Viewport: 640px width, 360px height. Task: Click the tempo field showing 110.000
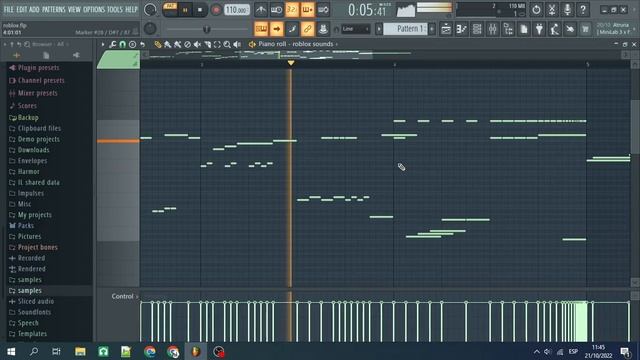(237, 10)
